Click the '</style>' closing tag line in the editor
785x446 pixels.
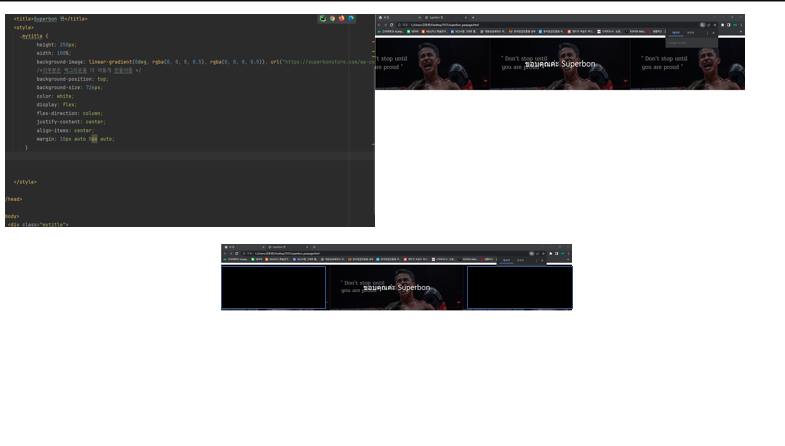25,182
